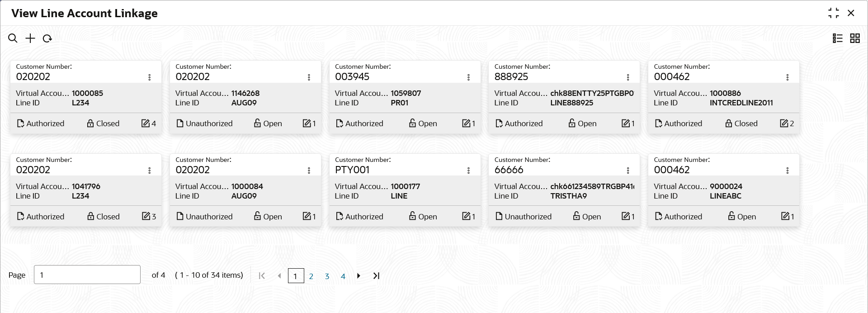The height and width of the screenshot is (313, 868).
Task: Open options menu for customer 888925
Action: click(628, 77)
